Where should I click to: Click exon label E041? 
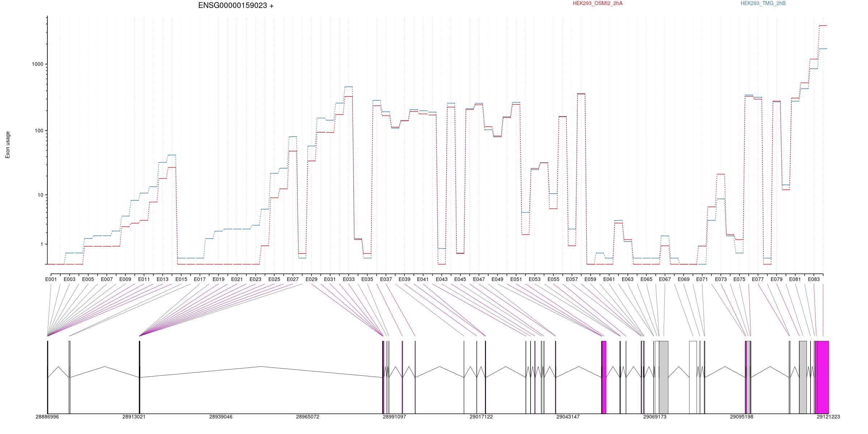click(x=423, y=279)
